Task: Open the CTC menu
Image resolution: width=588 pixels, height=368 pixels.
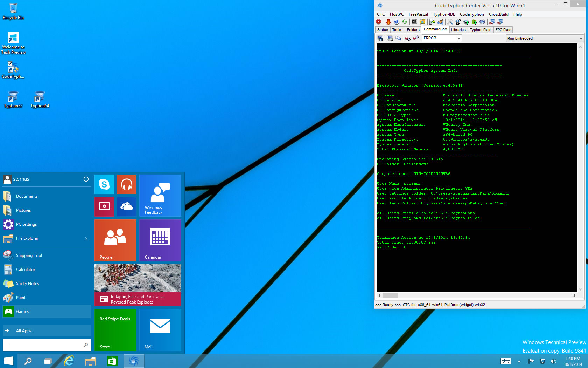Action: click(381, 14)
